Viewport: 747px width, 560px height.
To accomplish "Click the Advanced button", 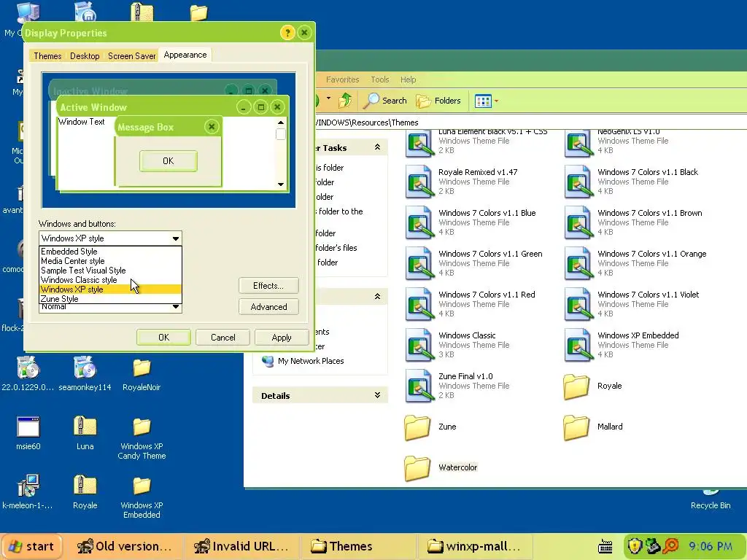I will tap(268, 307).
